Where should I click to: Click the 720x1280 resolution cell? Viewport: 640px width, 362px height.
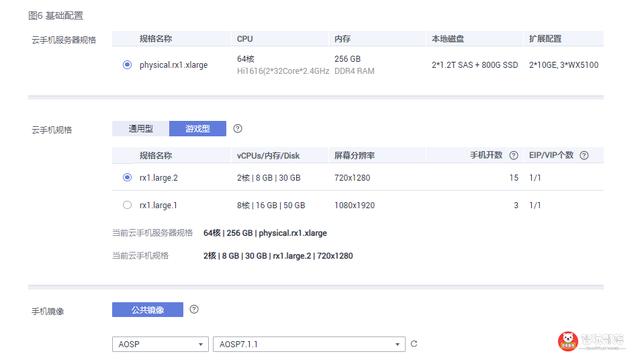[352, 178]
